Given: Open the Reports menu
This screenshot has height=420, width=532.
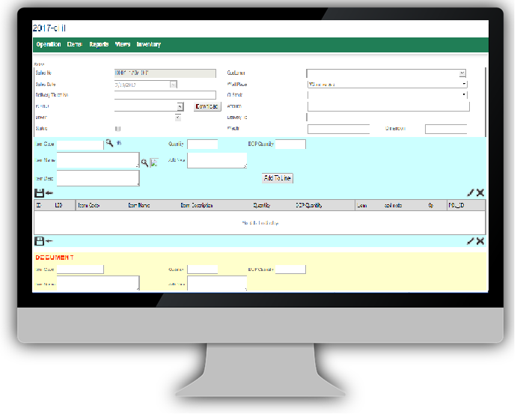Looking at the screenshot, I should point(99,45).
